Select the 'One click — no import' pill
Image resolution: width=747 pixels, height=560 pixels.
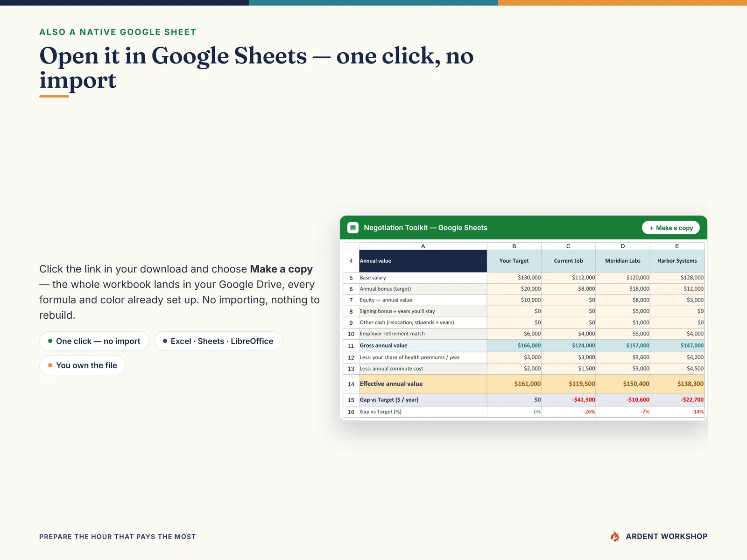coord(94,341)
